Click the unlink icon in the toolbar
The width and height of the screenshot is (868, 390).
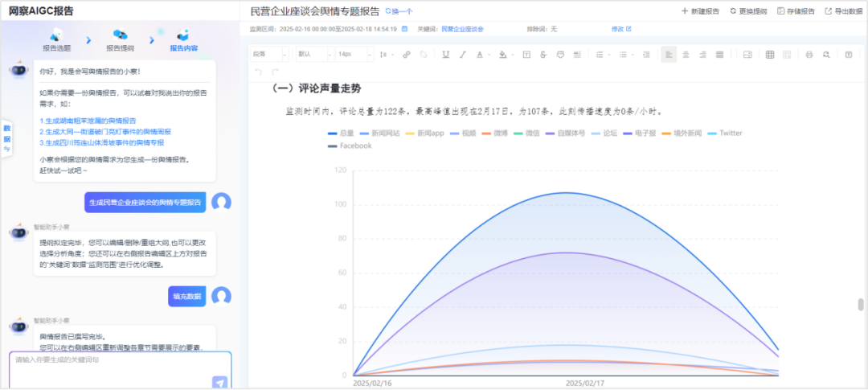tap(424, 55)
